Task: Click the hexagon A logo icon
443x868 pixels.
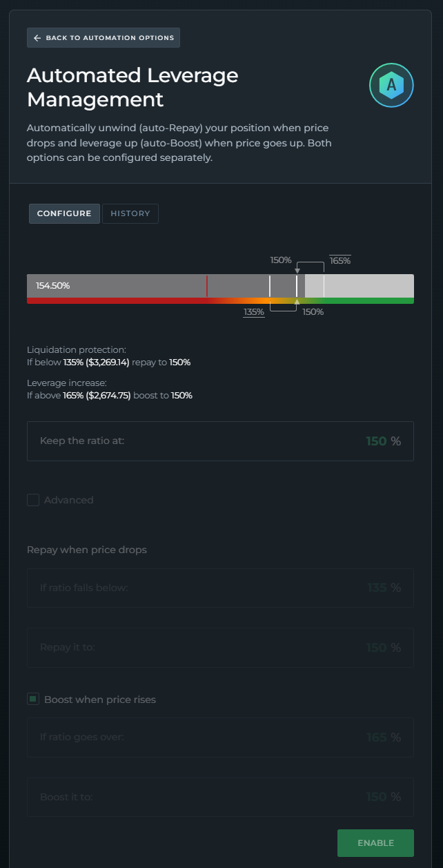Action: pos(391,85)
